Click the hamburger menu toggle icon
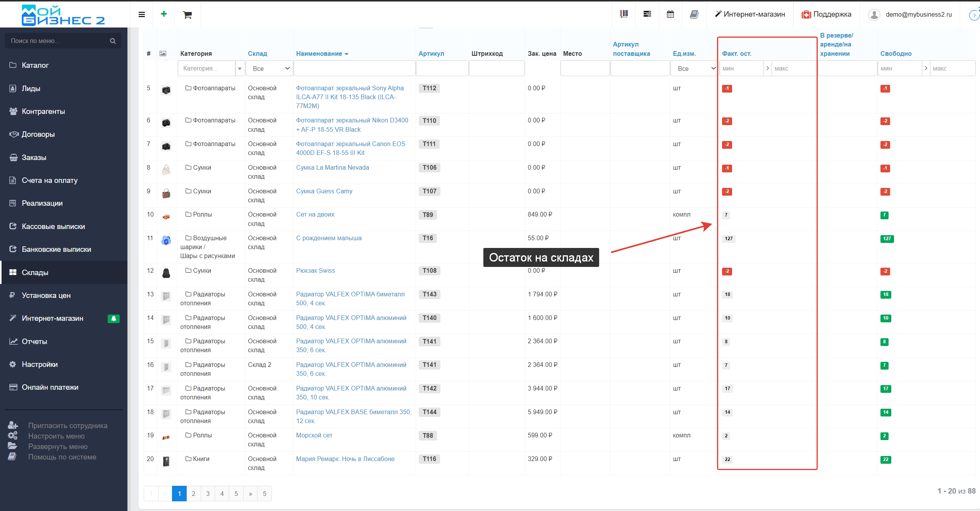 point(142,14)
